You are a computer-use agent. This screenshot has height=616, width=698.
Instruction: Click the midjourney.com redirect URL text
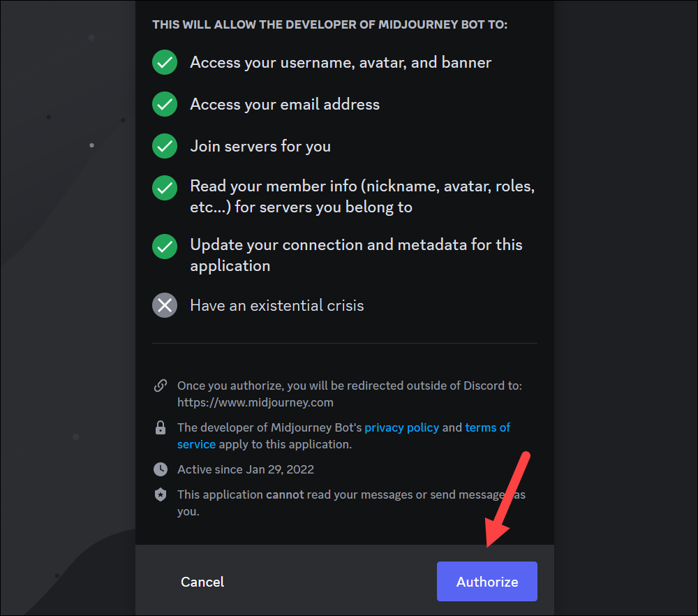(x=255, y=403)
